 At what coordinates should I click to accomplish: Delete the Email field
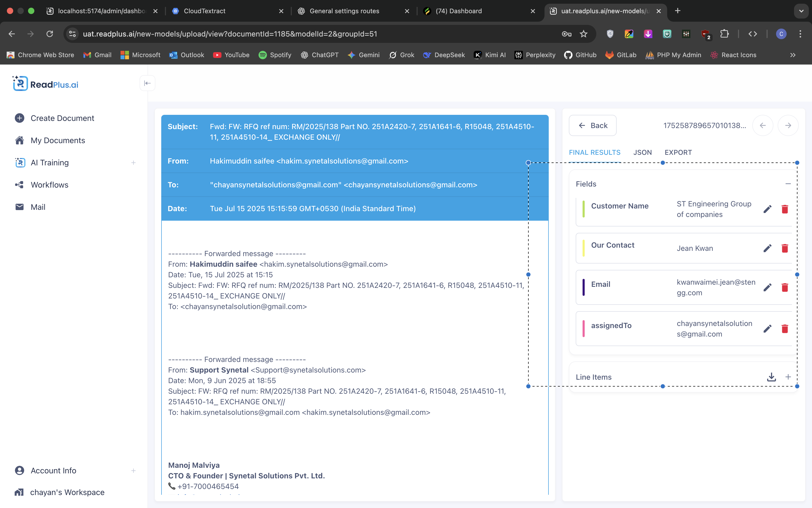click(785, 287)
